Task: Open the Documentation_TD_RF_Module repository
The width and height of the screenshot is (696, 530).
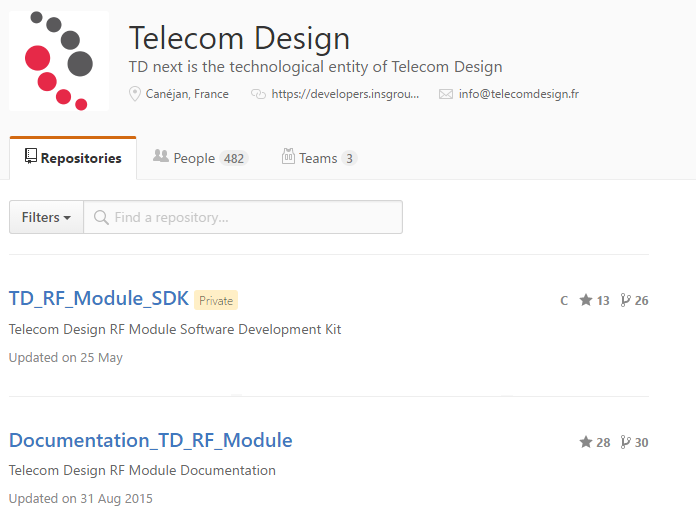Action: tap(150, 440)
